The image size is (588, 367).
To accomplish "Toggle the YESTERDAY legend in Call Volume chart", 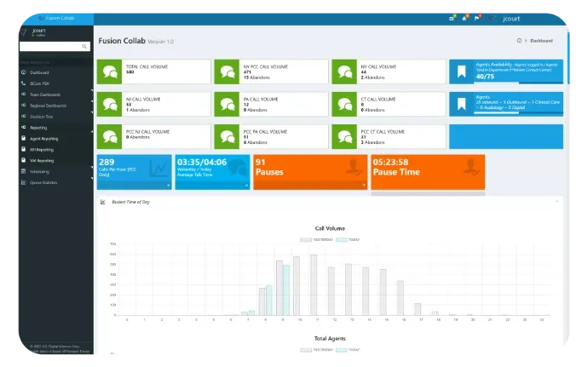I will click(316, 239).
